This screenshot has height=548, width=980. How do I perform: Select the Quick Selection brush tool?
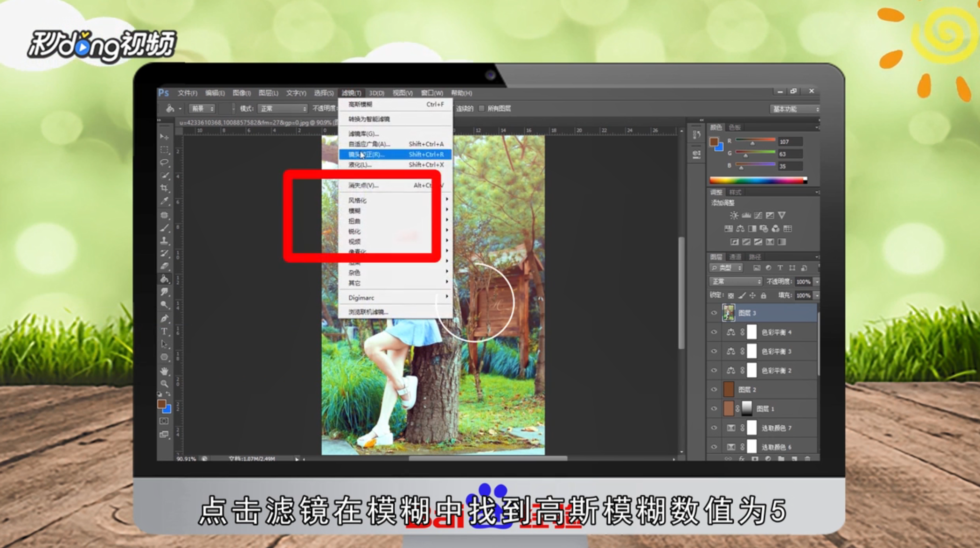(164, 175)
